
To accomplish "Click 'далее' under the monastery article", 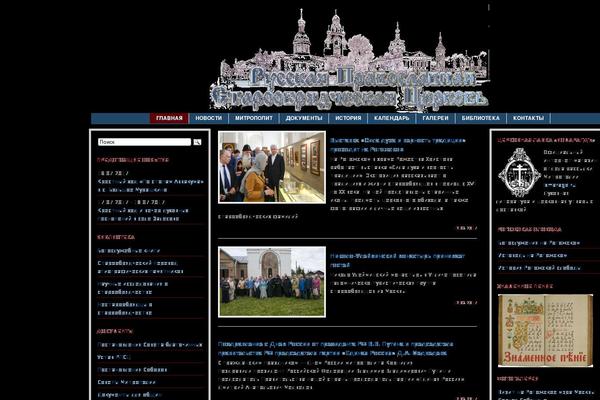I will click(466, 302).
